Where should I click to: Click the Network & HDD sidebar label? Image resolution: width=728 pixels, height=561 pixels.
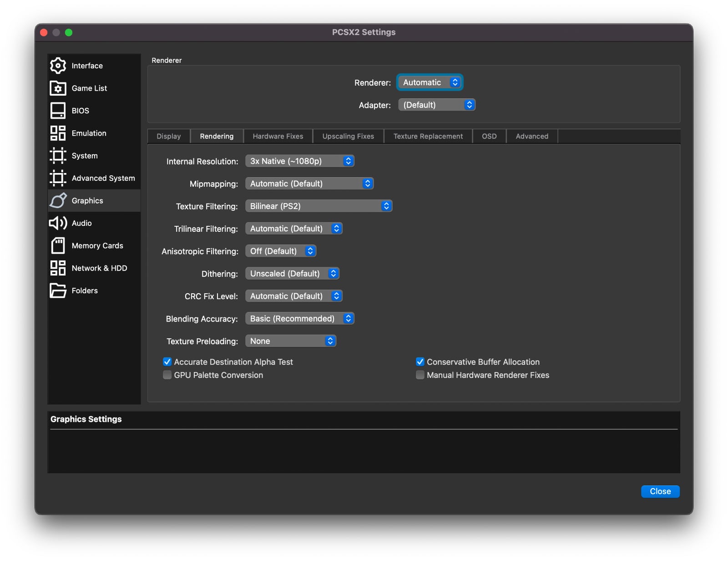(x=100, y=268)
